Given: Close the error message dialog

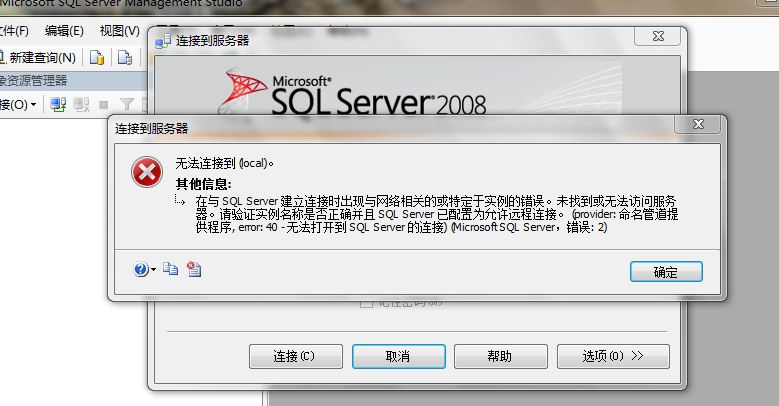Looking at the screenshot, I should [698, 124].
